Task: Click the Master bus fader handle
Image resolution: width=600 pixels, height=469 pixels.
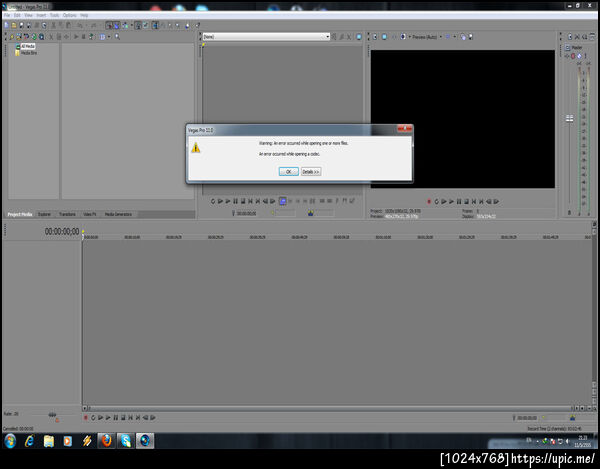Action: (x=569, y=118)
